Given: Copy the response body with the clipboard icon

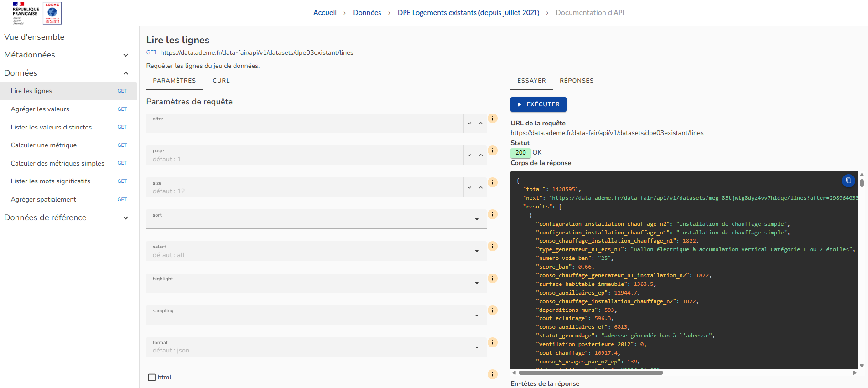Looking at the screenshot, I should click(x=848, y=181).
